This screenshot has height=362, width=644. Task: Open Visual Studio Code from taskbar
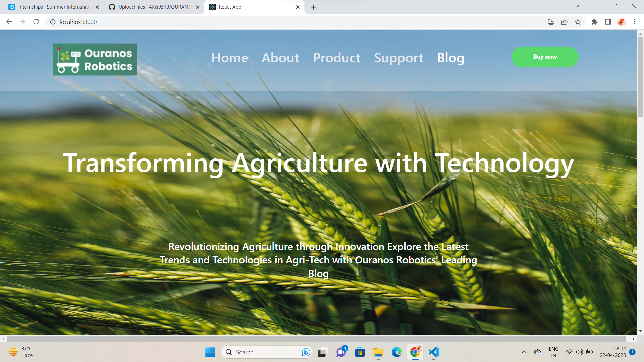click(434, 352)
